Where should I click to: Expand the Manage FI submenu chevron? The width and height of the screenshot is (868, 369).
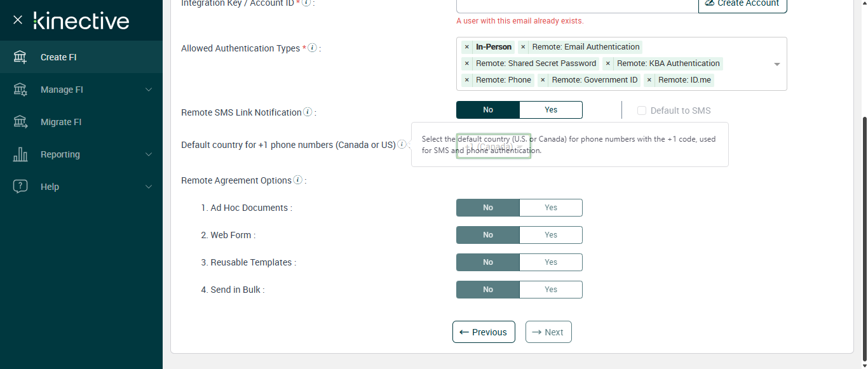(149, 90)
